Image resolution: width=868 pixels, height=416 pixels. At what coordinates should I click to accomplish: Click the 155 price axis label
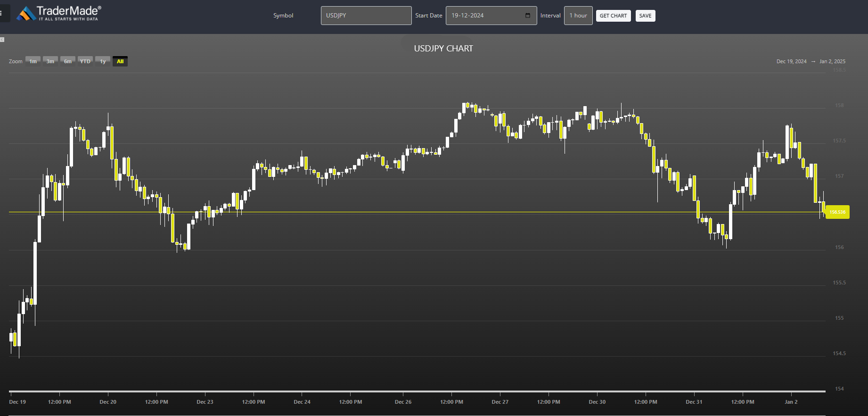point(839,318)
